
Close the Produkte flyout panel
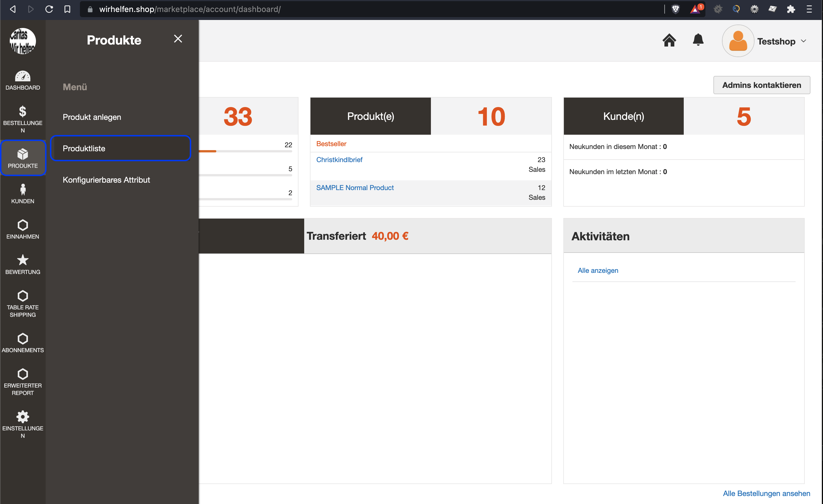click(178, 39)
